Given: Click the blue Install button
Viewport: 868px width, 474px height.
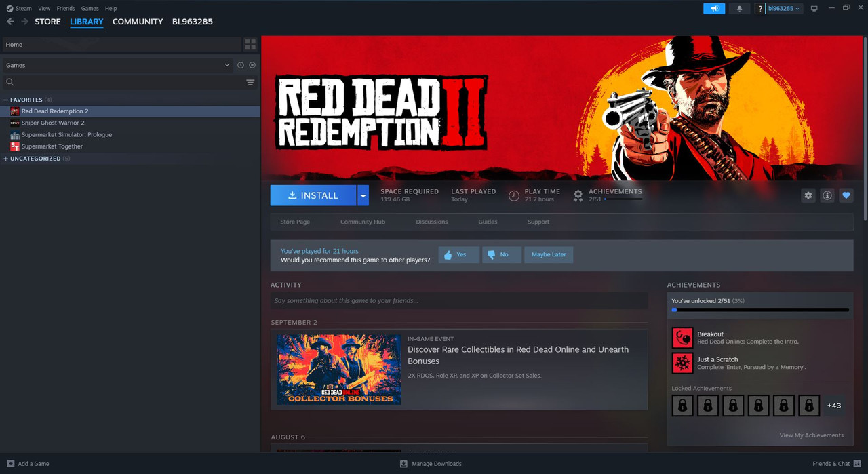Looking at the screenshot, I should [313, 195].
